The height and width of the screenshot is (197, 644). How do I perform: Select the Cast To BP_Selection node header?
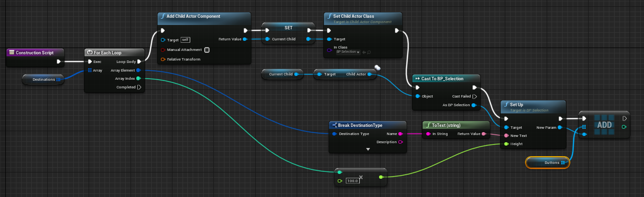pos(446,78)
